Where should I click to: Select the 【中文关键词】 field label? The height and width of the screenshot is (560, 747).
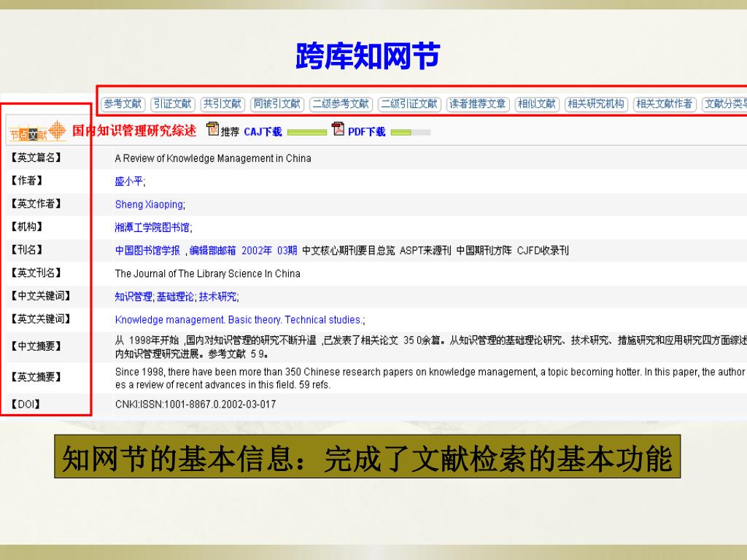click(x=41, y=296)
